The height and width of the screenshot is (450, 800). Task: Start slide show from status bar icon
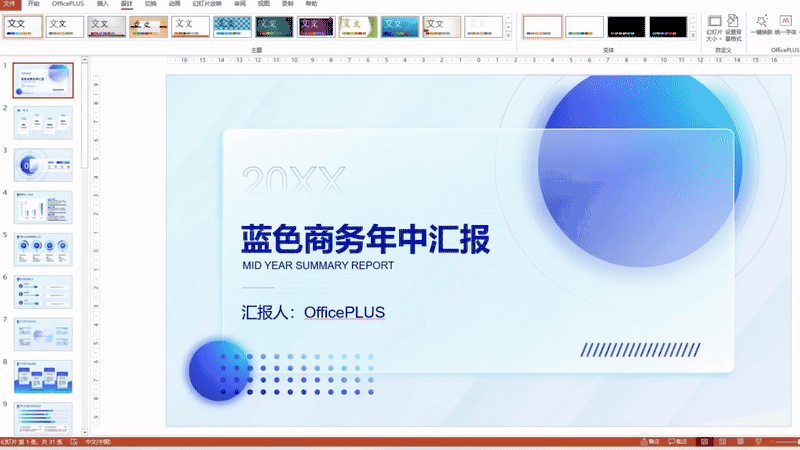pyautogui.click(x=758, y=442)
